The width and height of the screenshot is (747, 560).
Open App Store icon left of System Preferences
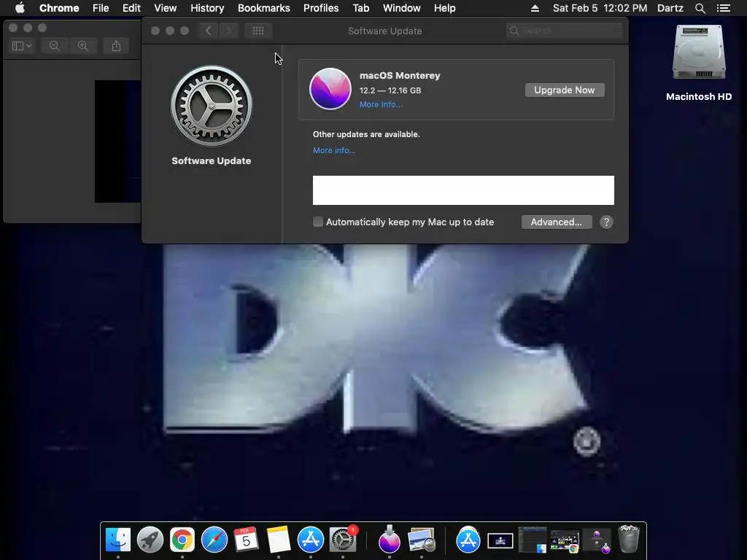(x=311, y=540)
